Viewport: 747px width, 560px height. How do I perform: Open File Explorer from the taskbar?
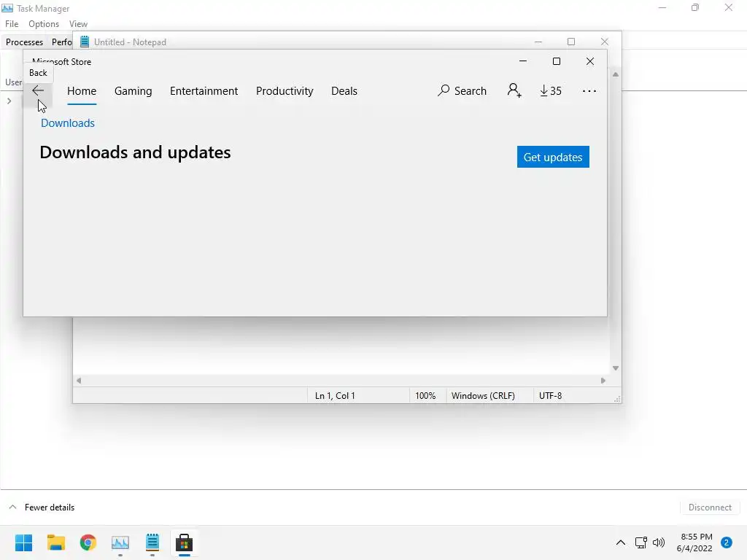coord(55,542)
